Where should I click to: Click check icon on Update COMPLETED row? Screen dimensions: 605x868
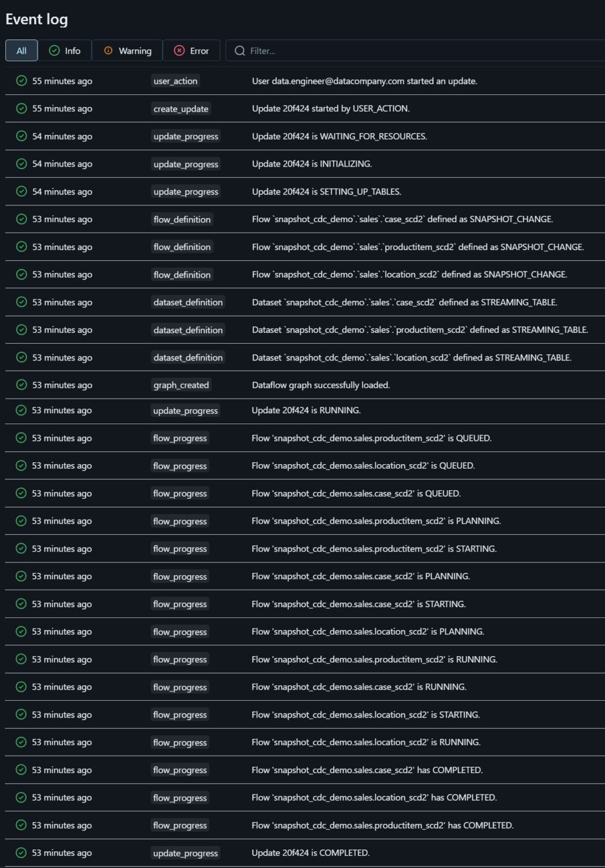click(21, 853)
